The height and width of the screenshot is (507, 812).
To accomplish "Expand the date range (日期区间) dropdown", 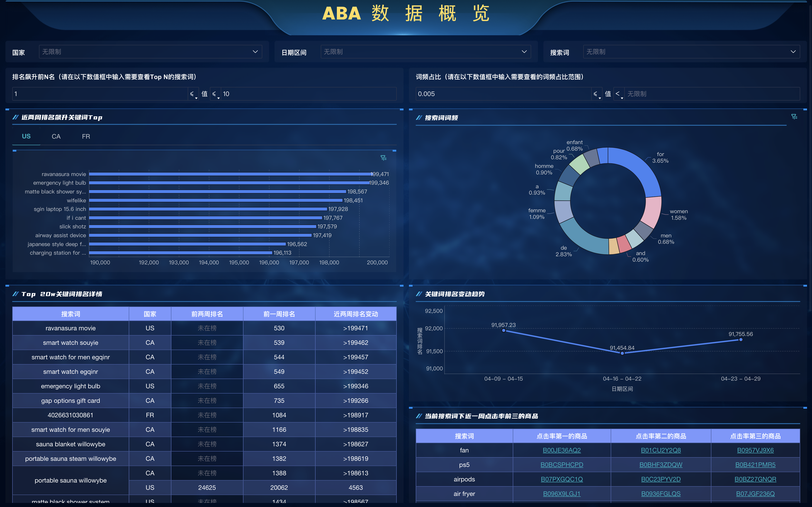I will 425,52.
